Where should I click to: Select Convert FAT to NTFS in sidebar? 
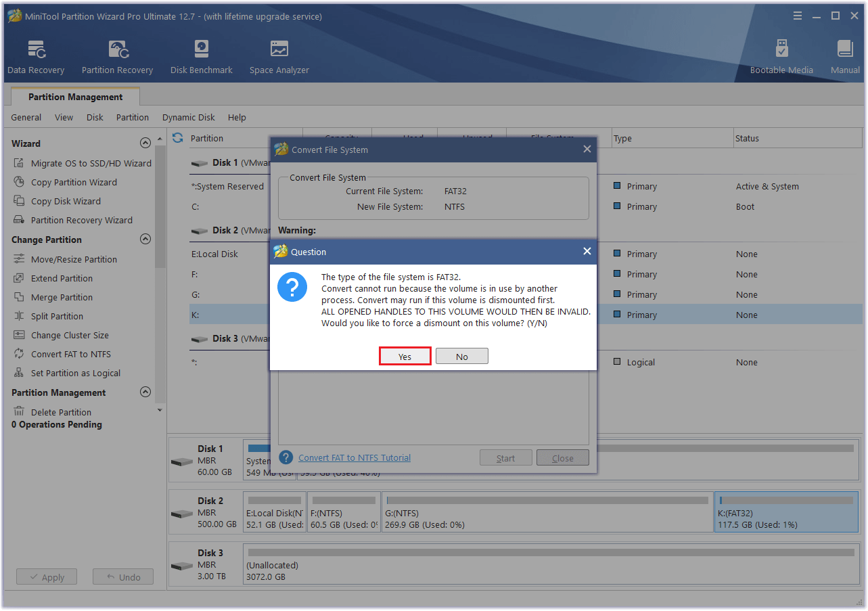pos(70,354)
